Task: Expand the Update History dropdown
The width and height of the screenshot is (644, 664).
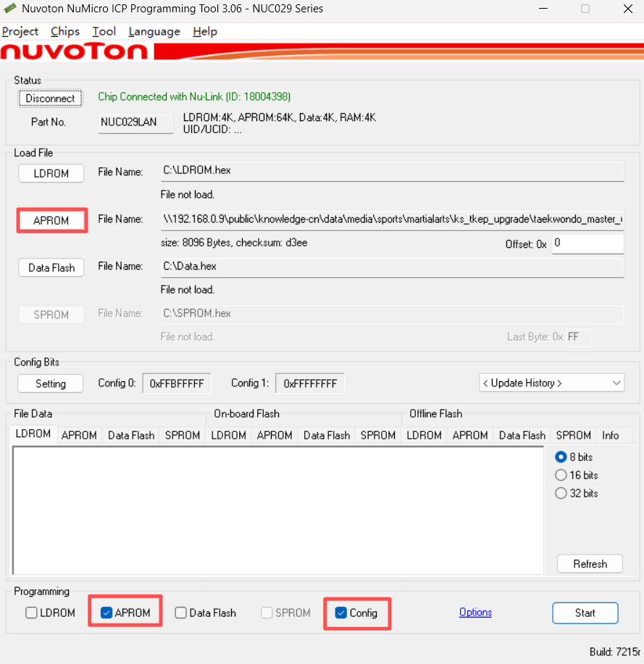Action: coord(551,383)
